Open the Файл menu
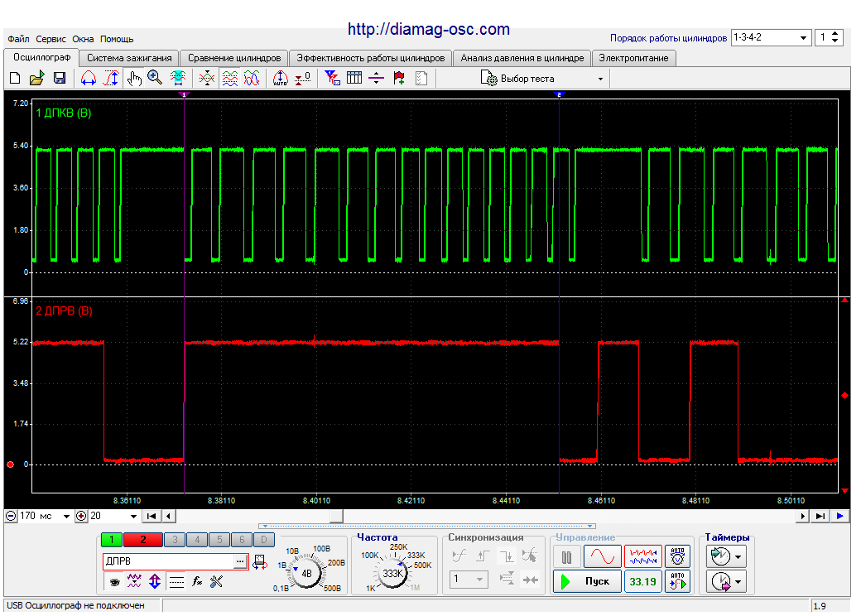 [18, 39]
